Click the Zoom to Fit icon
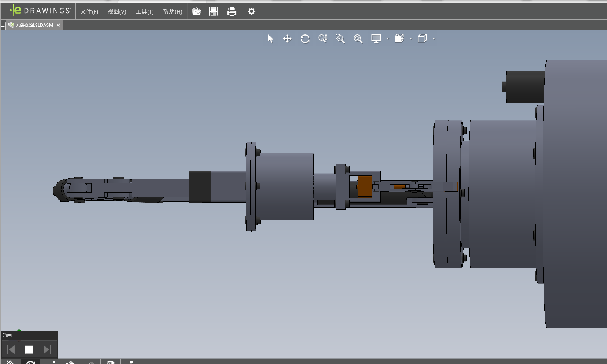Viewport: 607px width, 364px height. [x=358, y=38]
